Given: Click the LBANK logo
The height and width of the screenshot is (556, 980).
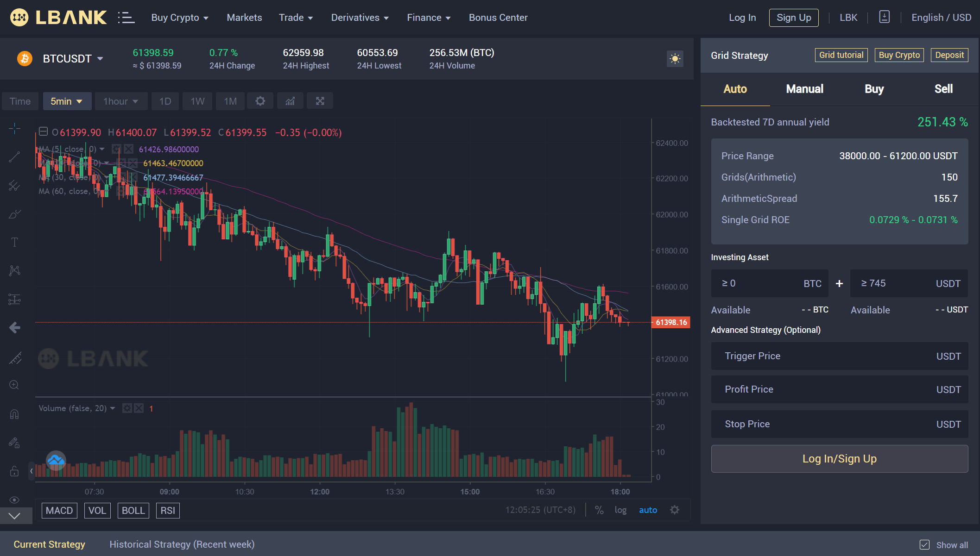Looking at the screenshot, I should tap(58, 18).
